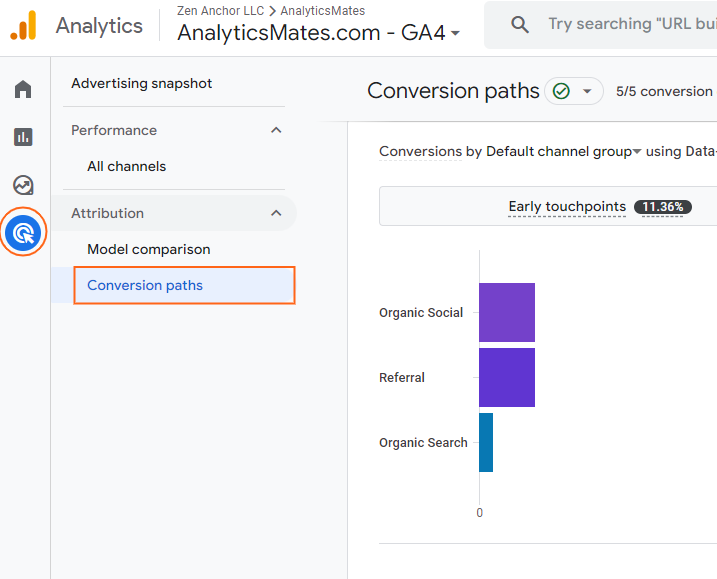717x579 pixels.
Task: Select Conversion paths in navigation
Action: (184, 285)
